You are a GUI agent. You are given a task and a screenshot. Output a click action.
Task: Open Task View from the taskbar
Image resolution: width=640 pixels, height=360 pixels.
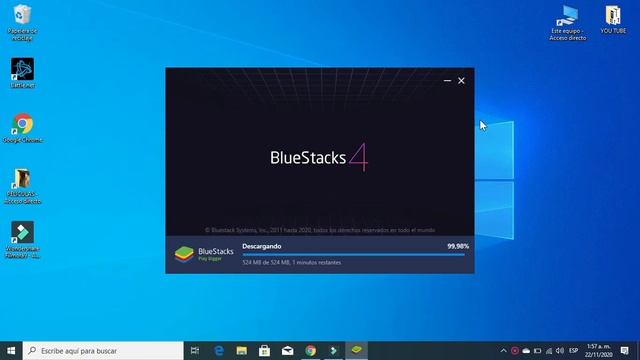point(195,351)
